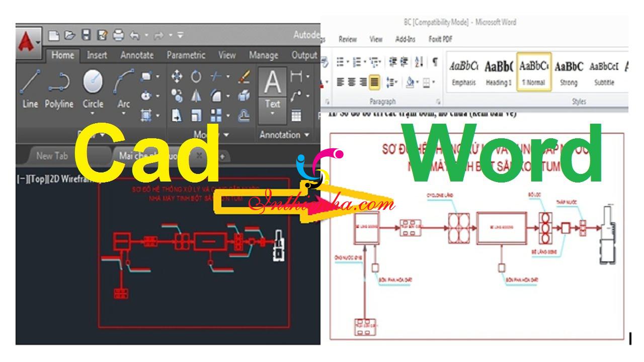Open the Trim tool dropdown arrow
The image size is (644, 362).
227,76
